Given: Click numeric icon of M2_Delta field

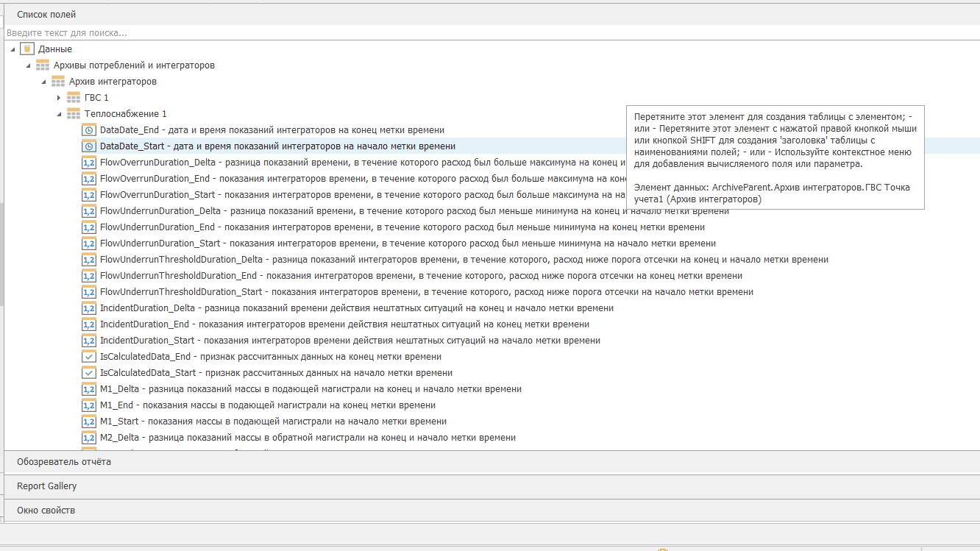Looking at the screenshot, I should 89,437.
